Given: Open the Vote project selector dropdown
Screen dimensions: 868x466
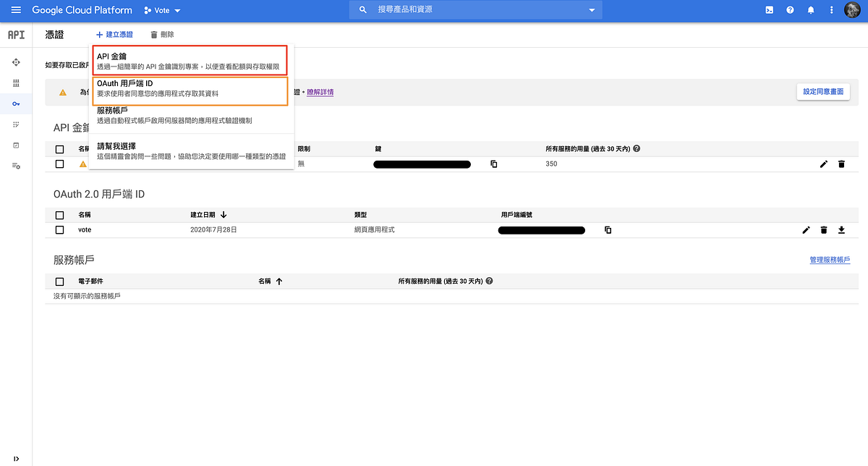Looking at the screenshot, I should (x=161, y=9).
